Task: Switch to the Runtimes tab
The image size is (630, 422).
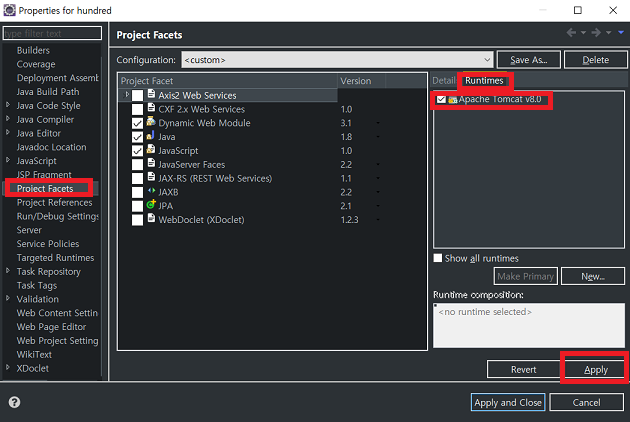Action: pos(484,80)
